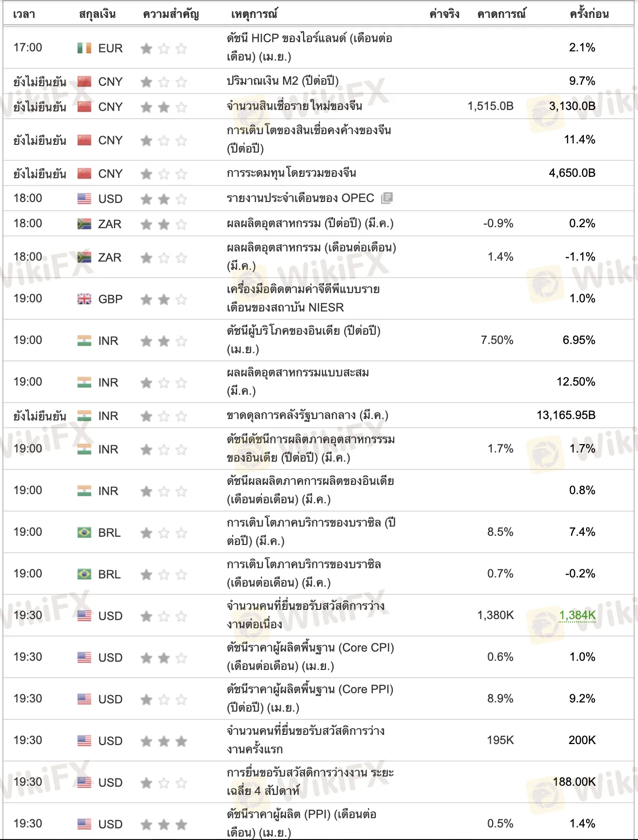
Task: Click the three-star rating in the 195K forecast row
Action: click(163, 741)
